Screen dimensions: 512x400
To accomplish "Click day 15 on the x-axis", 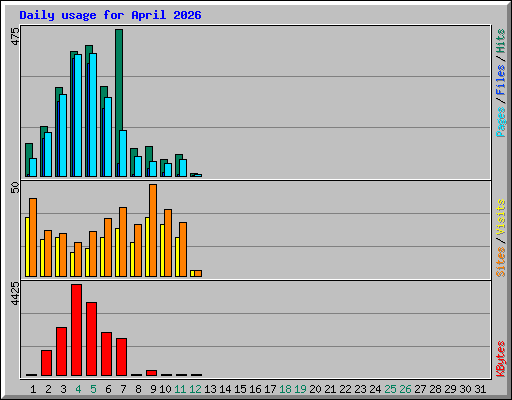I will pos(240,389).
